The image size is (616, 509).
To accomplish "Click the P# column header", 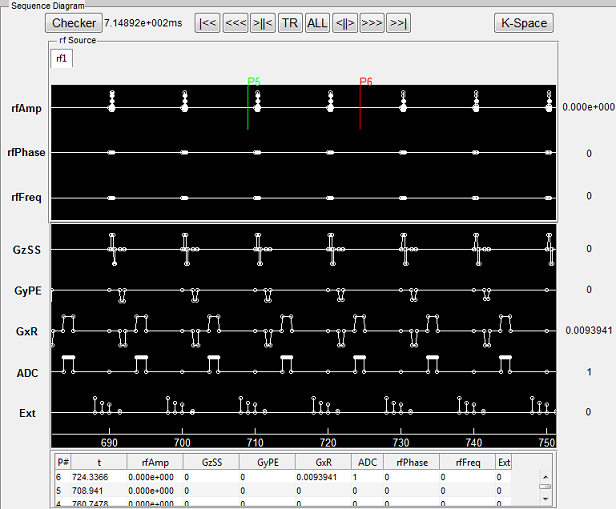I will 63,462.
